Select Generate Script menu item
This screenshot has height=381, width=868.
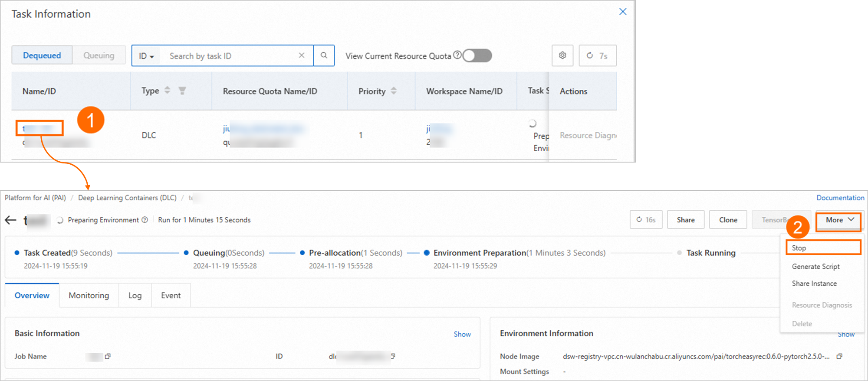[816, 267]
